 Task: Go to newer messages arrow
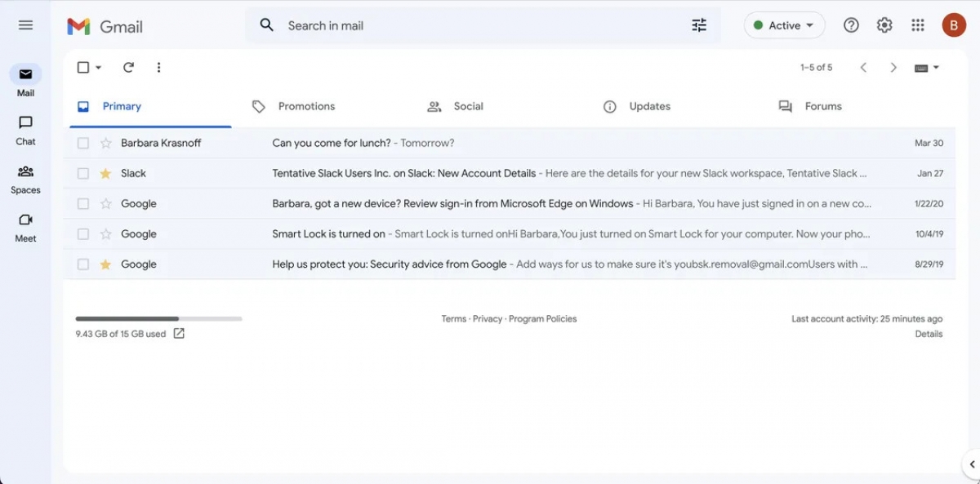click(863, 68)
